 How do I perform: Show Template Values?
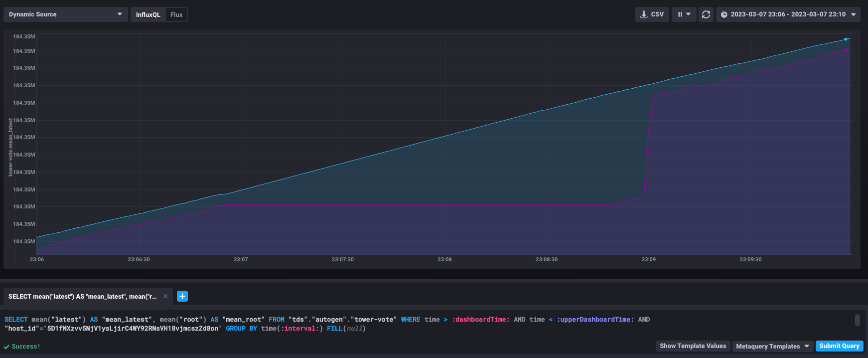tap(693, 346)
